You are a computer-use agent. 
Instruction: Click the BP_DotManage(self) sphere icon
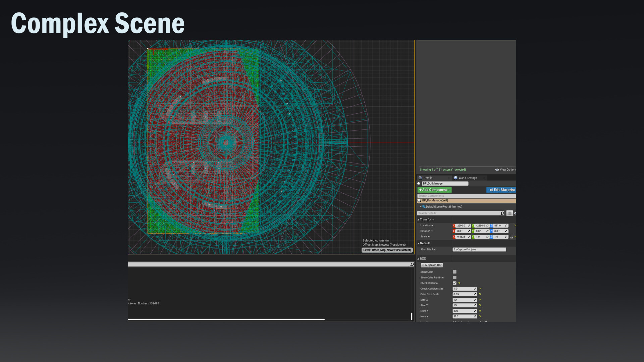[x=419, y=200]
